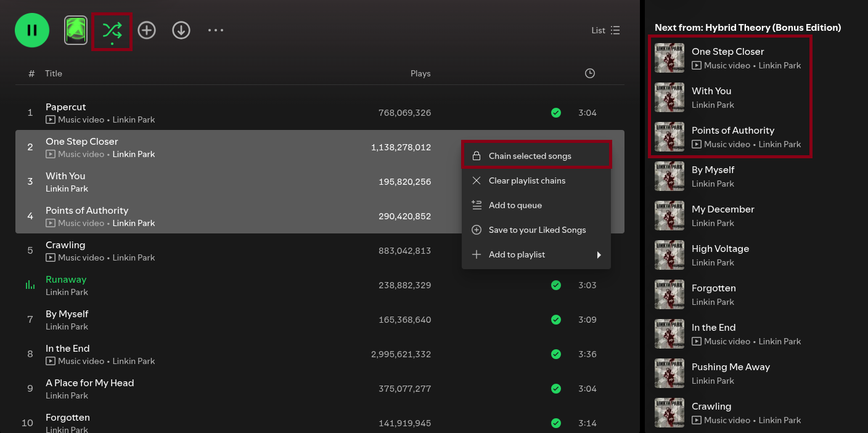The height and width of the screenshot is (433, 868).
Task: Toggle the saved checkmark for In the End
Action: coord(556,354)
